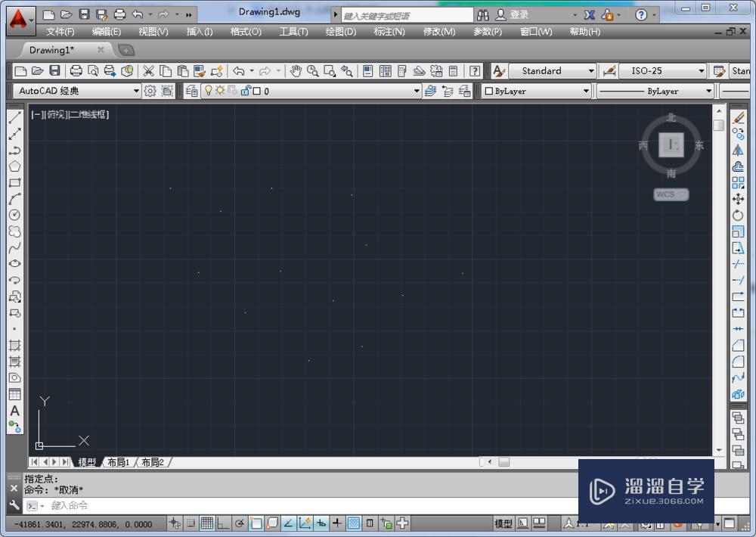Viewport: 756px width, 537px height.
Task: Select the Circle tool
Action: coord(14,215)
